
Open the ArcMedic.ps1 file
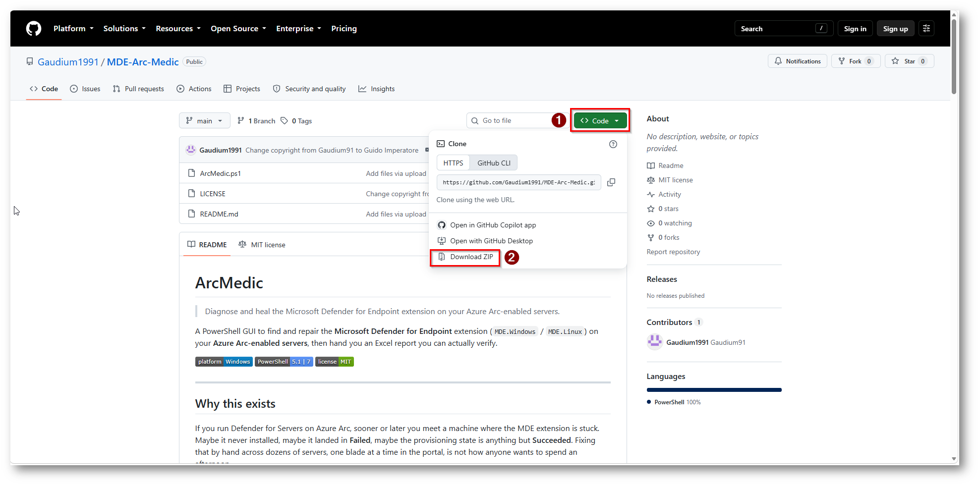221,173
